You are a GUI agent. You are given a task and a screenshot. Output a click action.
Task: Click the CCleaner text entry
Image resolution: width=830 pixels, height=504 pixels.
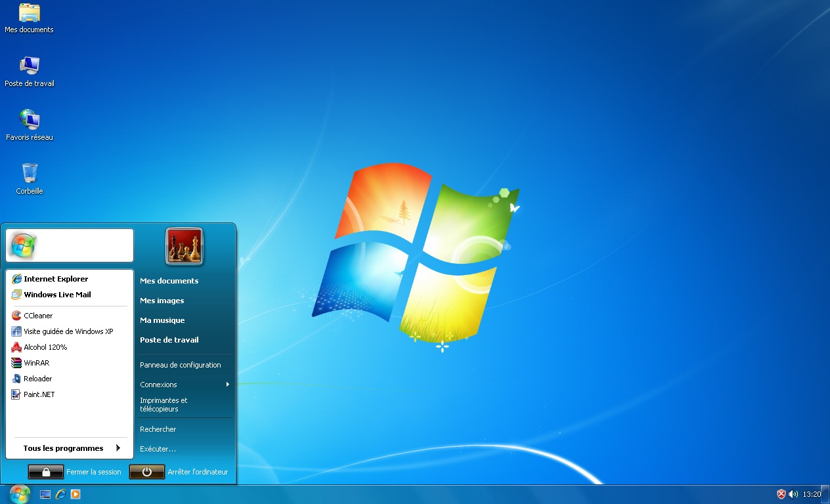pyautogui.click(x=38, y=316)
